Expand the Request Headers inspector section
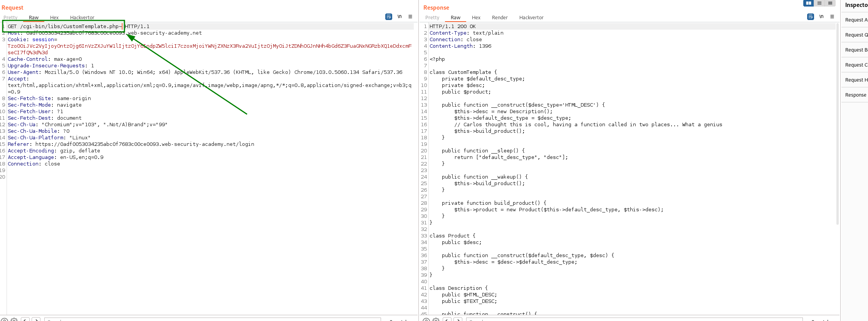The width and height of the screenshot is (868, 321). [x=856, y=80]
